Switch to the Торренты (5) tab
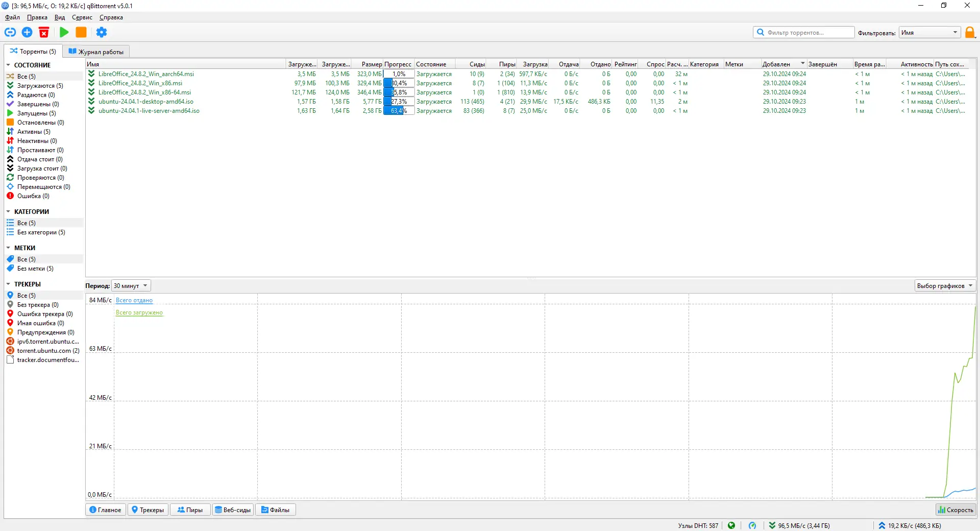Screen dimensions: 980x531 [x=33, y=51]
